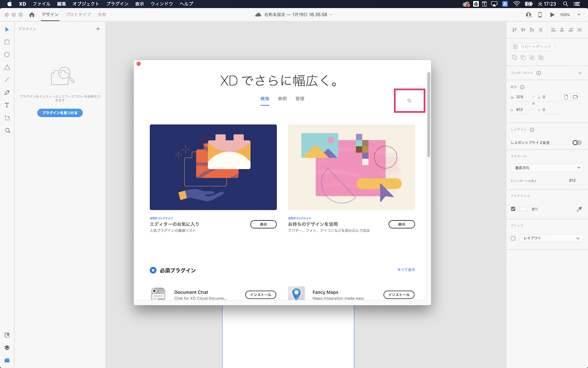Select the Zoom magnifier tool

(7, 131)
